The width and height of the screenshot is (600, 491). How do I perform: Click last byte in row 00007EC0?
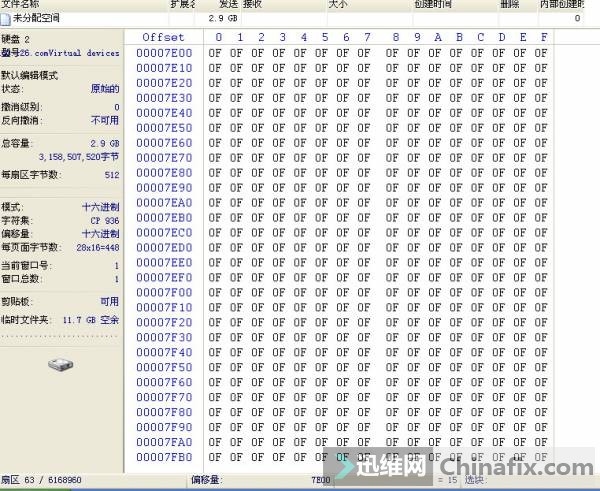(541, 232)
